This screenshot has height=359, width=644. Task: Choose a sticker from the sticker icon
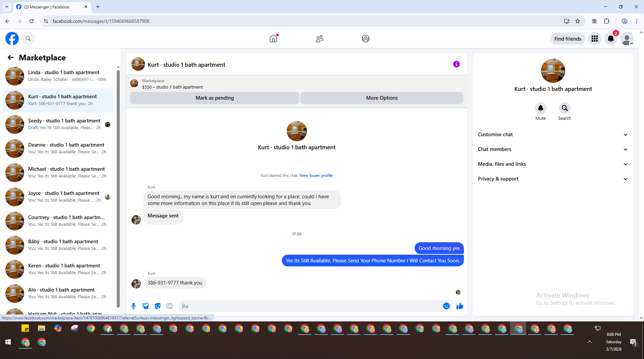click(158, 306)
